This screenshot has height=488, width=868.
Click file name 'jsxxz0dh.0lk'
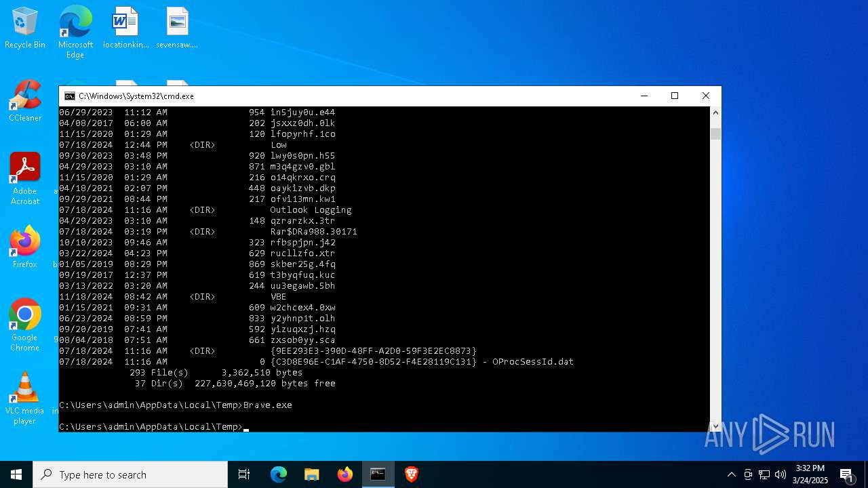tap(302, 123)
